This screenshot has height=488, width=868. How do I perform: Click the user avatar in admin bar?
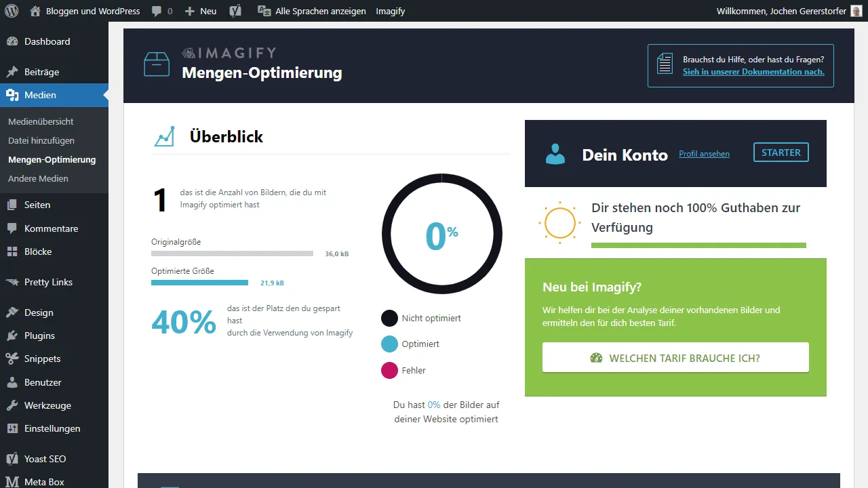856,11
